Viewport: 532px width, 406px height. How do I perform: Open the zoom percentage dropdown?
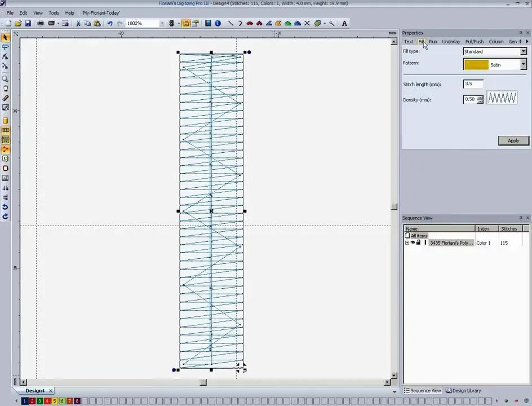(x=162, y=24)
